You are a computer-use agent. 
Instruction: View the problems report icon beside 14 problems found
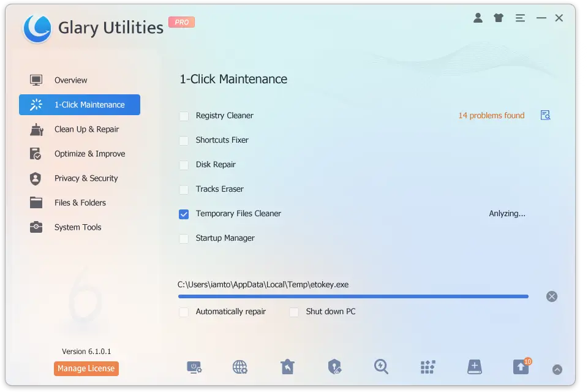click(x=545, y=115)
